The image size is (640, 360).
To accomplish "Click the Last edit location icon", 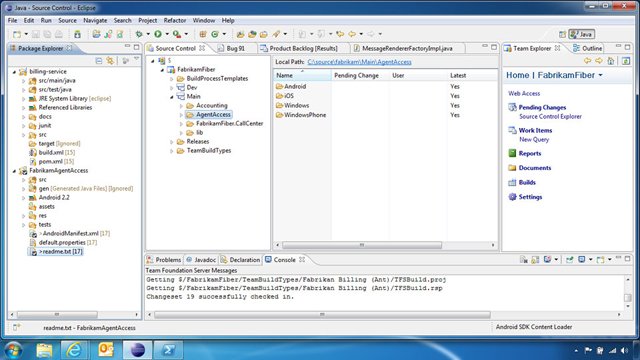I will [340, 34].
